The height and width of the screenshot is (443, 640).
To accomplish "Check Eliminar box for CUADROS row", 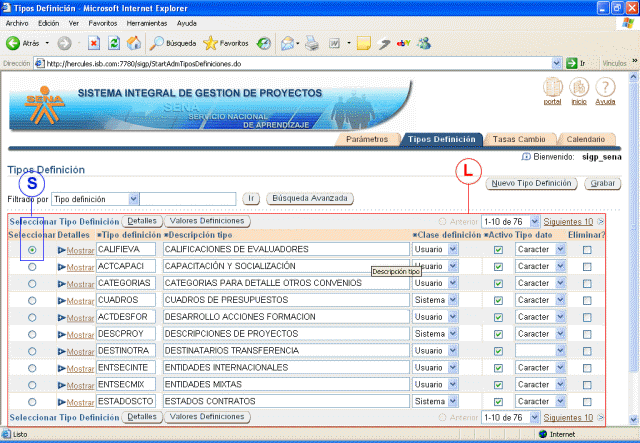I will (587, 301).
